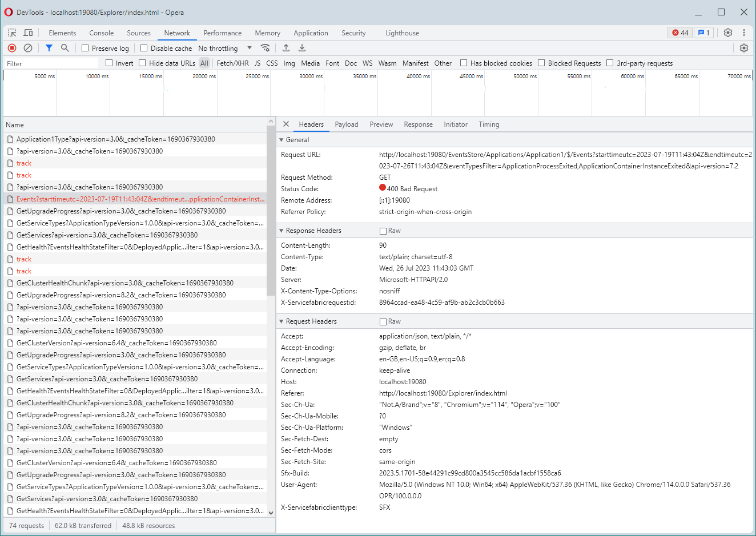Image resolution: width=756 pixels, height=536 pixels.
Task: Clear the network request log
Action: coord(27,48)
